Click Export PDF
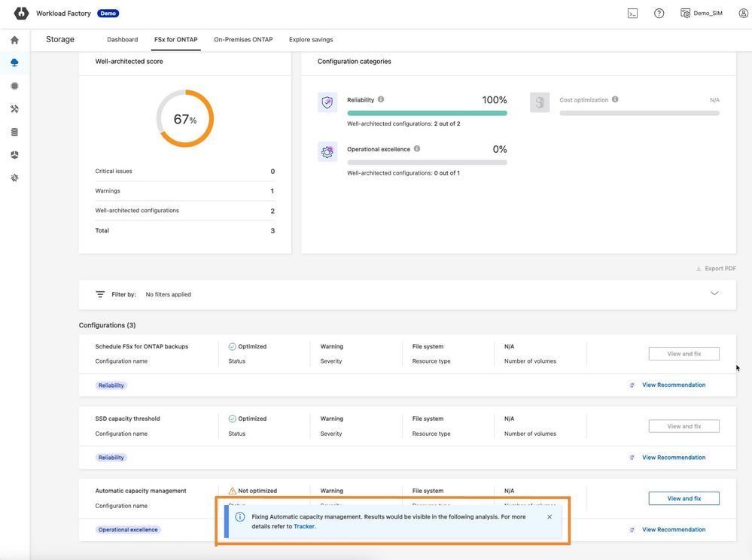Screen dimensions: 752x560 (716, 269)
